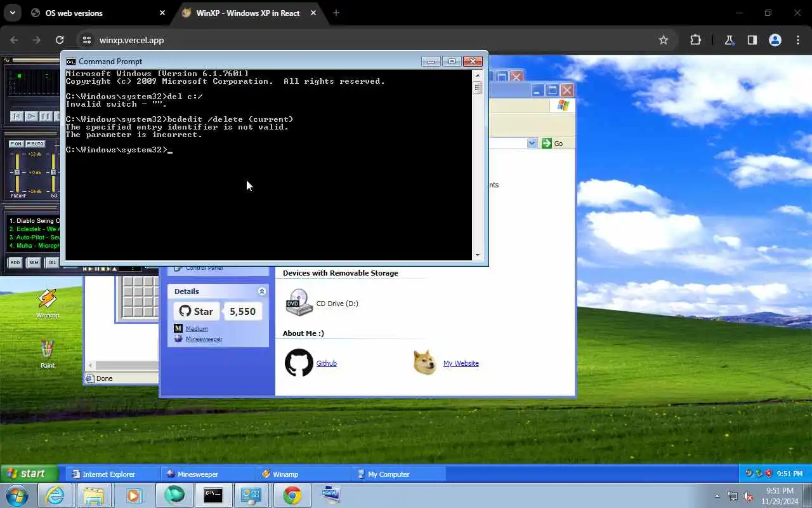Click the network icon in system tray
The height and width of the screenshot is (508, 812).
[x=733, y=497]
